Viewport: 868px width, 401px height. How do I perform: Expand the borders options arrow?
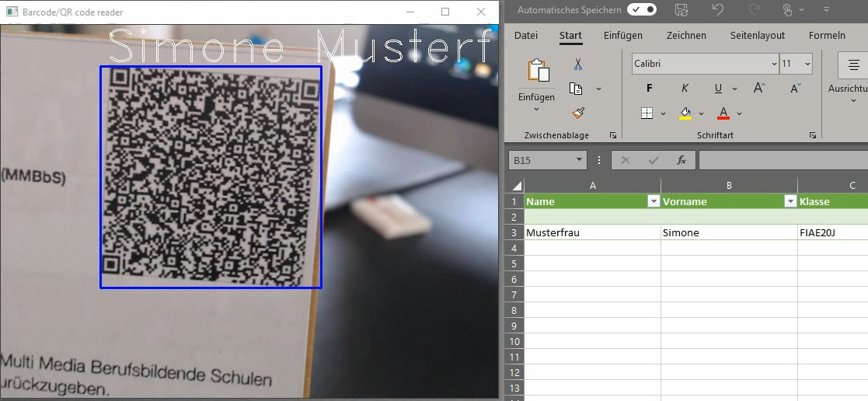click(663, 113)
